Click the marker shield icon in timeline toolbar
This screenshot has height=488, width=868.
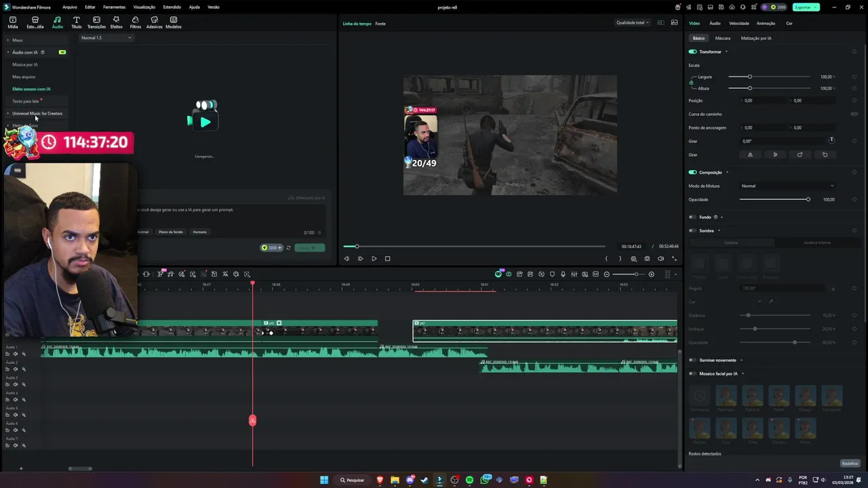coord(552,274)
